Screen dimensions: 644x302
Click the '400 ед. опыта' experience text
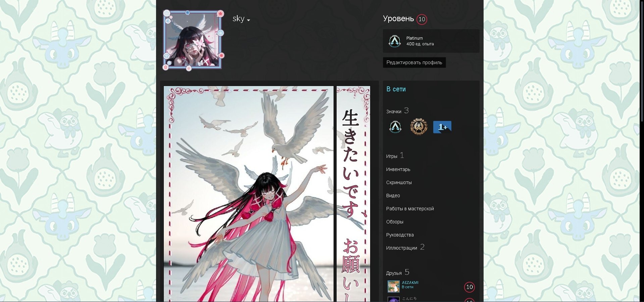(x=420, y=44)
